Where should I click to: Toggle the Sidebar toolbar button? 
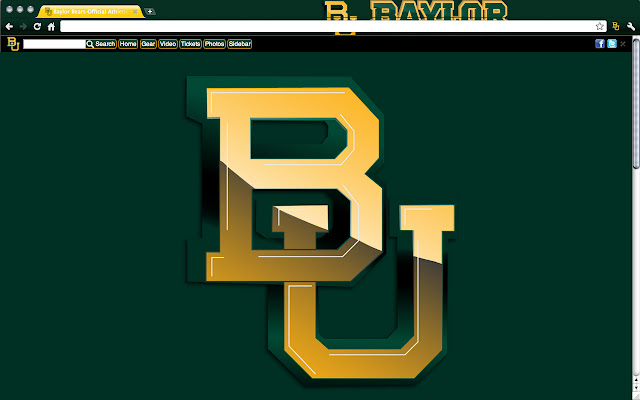[x=240, y=44]
